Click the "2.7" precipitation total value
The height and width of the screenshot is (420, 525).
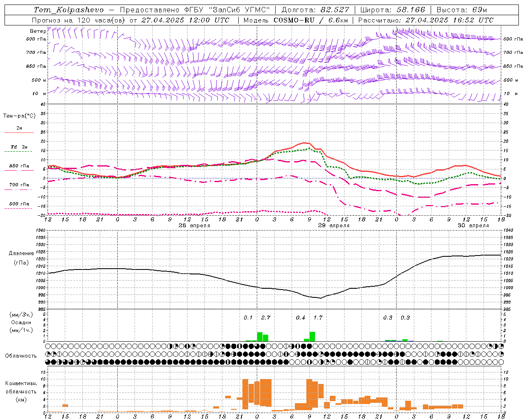click(x=266, y=318)
